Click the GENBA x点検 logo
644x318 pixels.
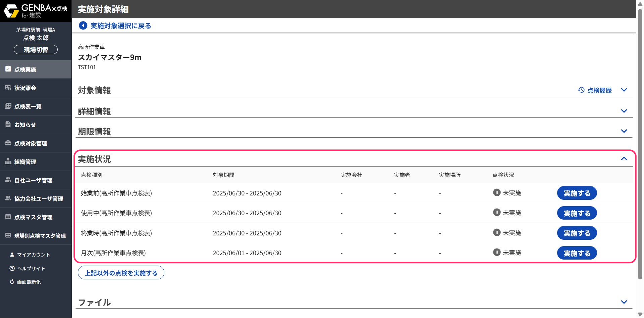[36, 11]
